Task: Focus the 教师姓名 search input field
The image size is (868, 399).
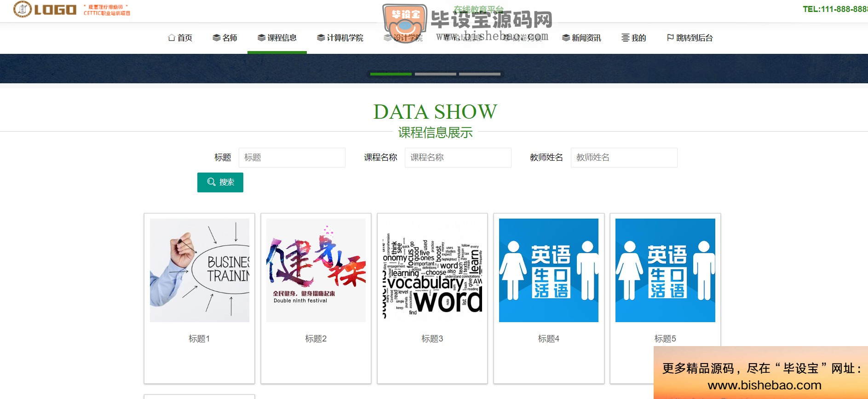Action: (624, 157)
